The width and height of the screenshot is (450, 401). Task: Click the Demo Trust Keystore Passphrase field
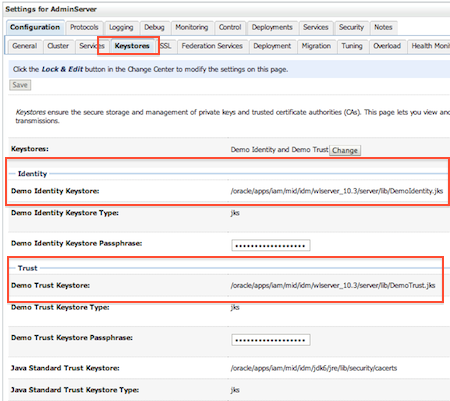click(x=271, y=340)
